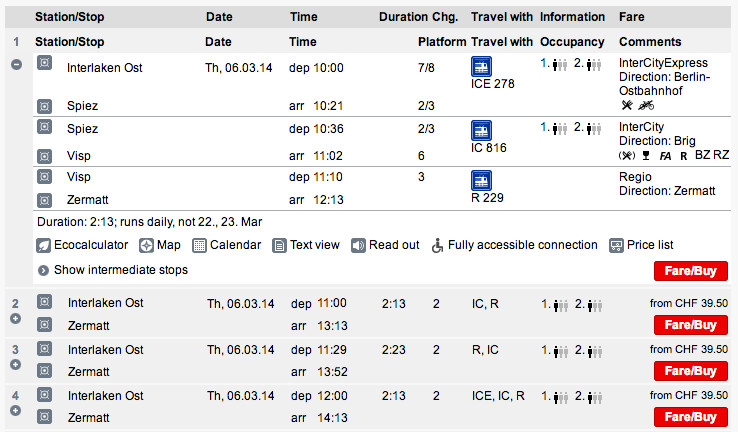738x432 pixels.
Task: Expand connection 2 departing 11:00
Action: click(16, 318)
